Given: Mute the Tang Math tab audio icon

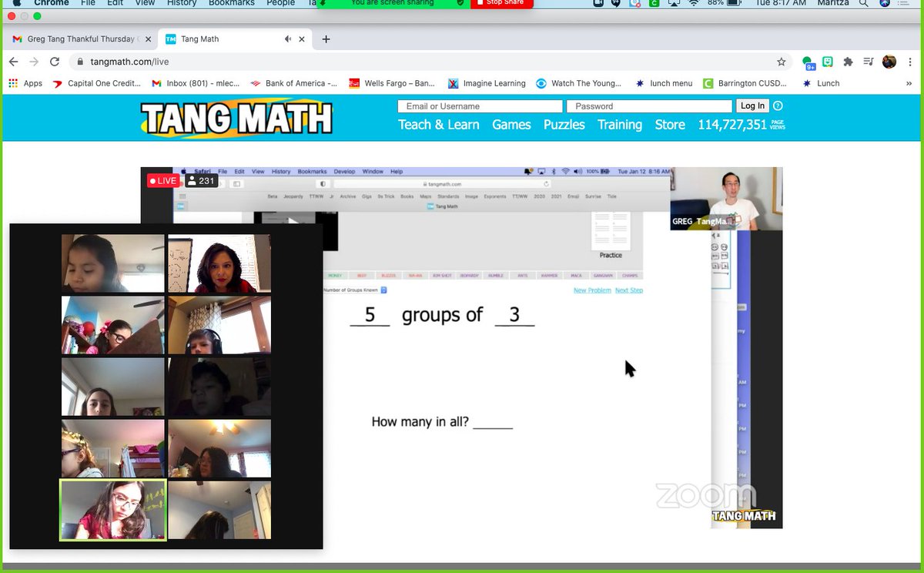Looking at the screenshot, I should [288, 39].
